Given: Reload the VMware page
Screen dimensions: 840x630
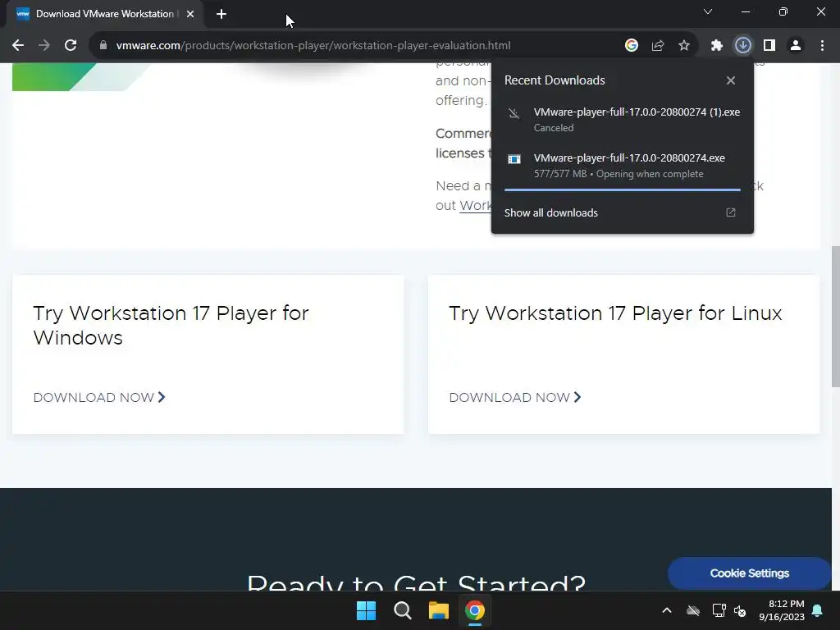Looking at the screenshot, I should (71, 46).
